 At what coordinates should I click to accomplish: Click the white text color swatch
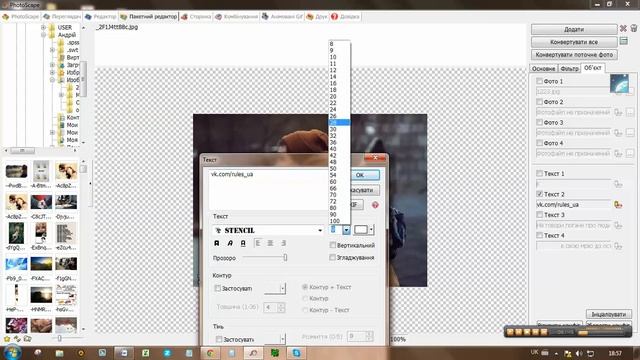[361, 230]
